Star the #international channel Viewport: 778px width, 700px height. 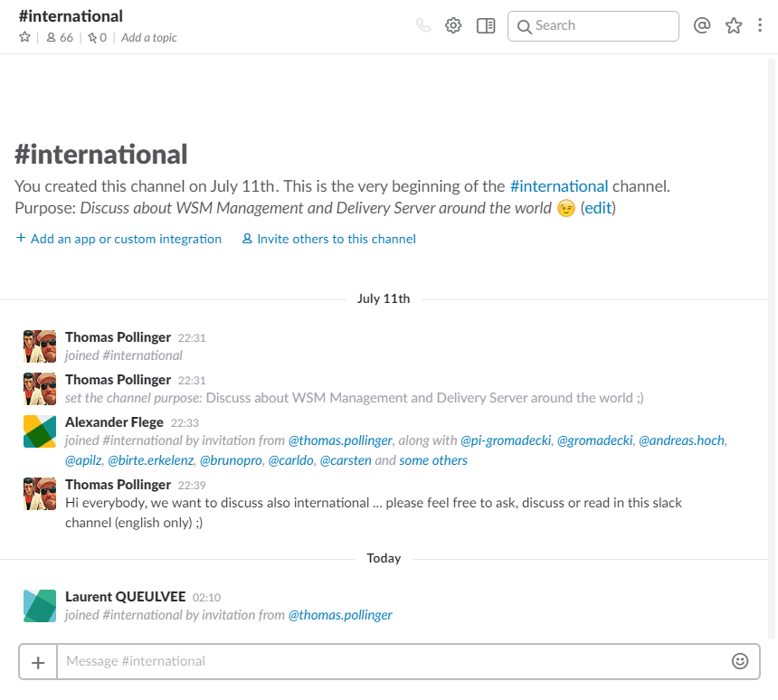pos(24,37)
